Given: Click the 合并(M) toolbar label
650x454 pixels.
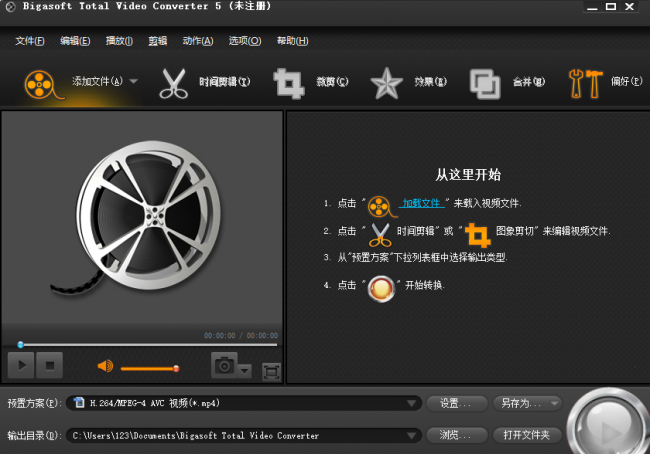Looking at the screenshot, I should pyautogui.click(x=529, y=82).
